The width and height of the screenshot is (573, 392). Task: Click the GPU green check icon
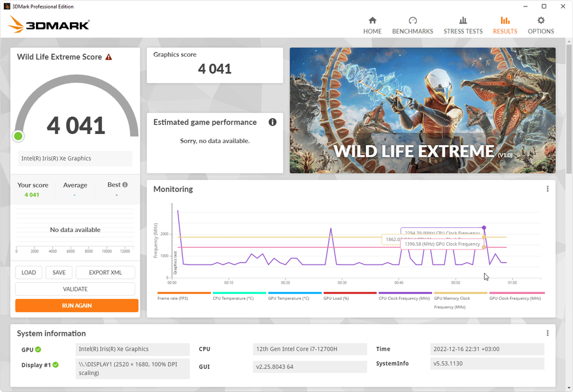pos(38,350)
